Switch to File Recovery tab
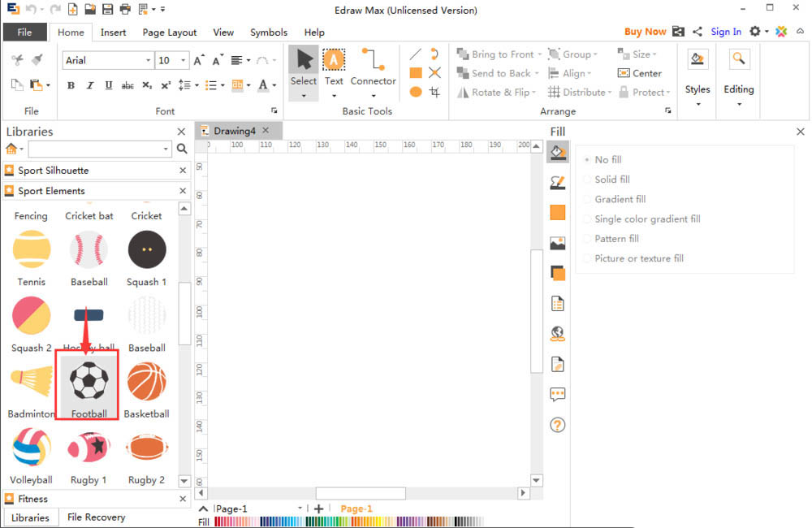812x528 pixels. point(96,517)
